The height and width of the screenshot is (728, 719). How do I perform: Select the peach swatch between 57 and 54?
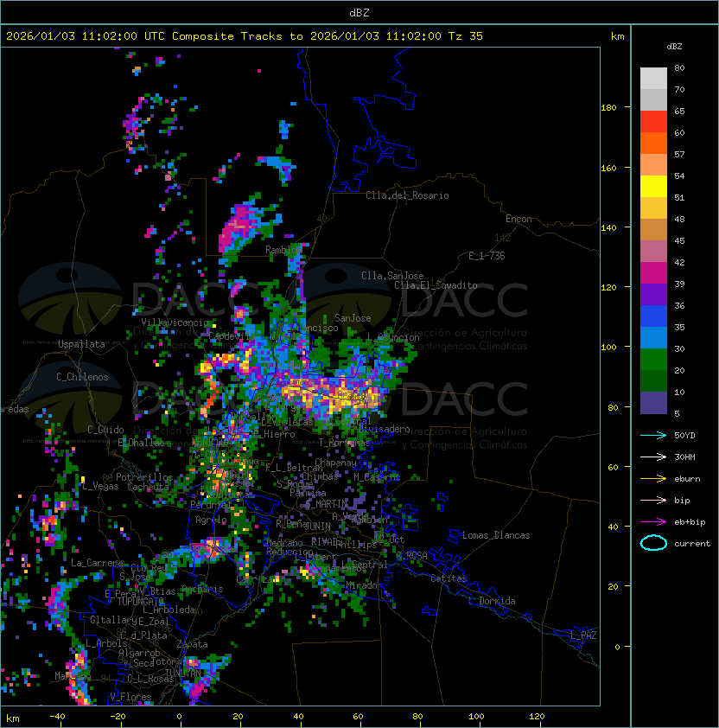[x=653, y=165]
